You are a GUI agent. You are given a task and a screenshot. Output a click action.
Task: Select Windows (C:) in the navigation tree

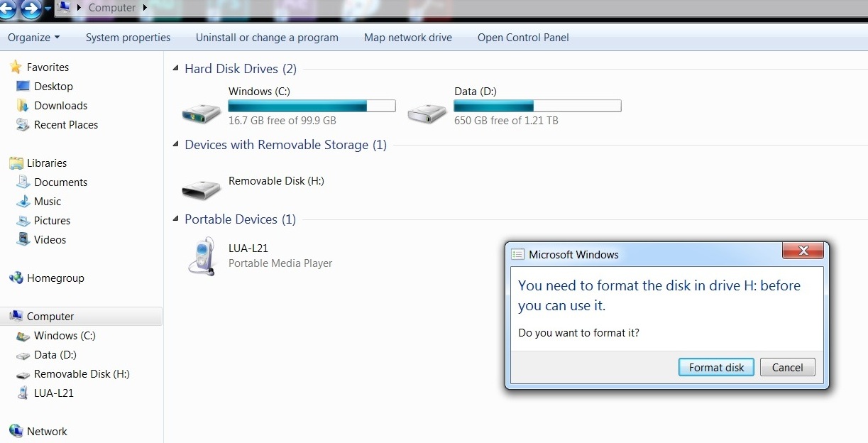tap(65, 336)
